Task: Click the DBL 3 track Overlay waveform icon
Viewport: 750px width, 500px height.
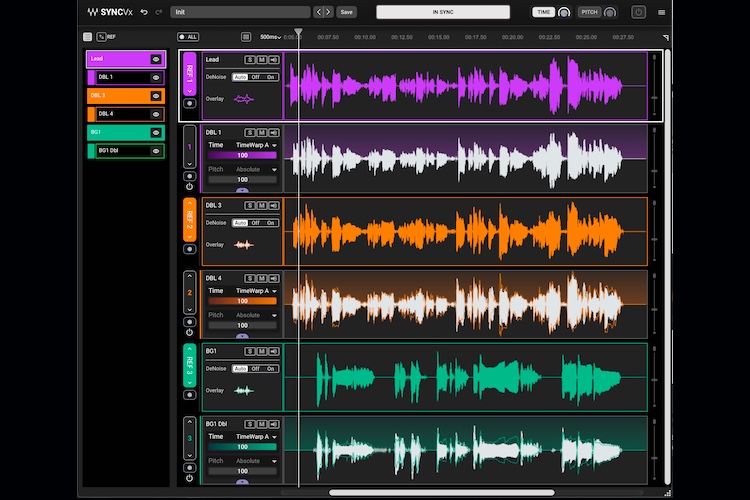Action: point(243,245)
